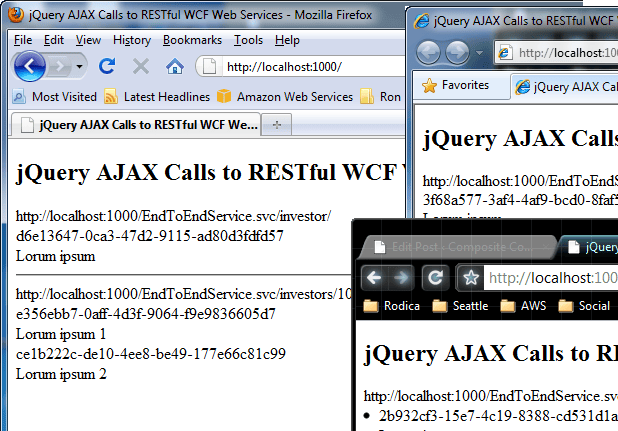Open Firefox History menu
This screenshot has width=618, height=431.
(132, 40)
